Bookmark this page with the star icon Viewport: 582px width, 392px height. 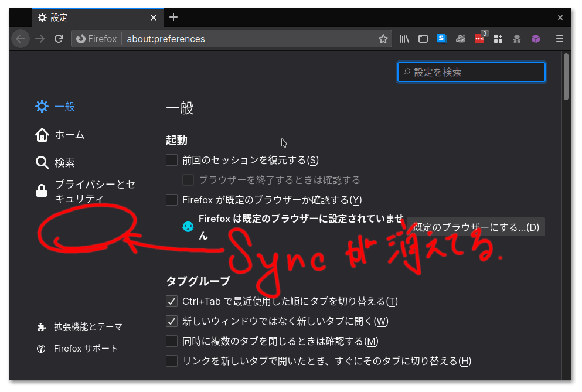pos(383,39)
